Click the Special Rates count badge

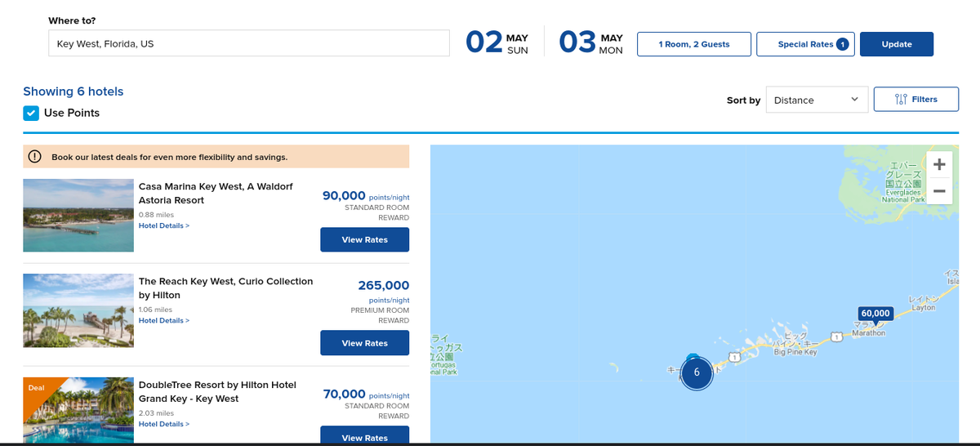pos(842,44)
